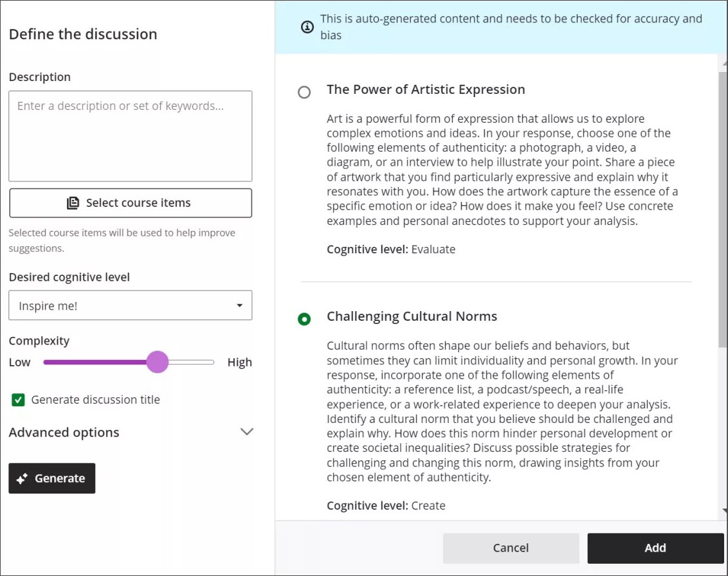Viewport: 728px width, 576px height.
Task: Click the Generate discussion title label
Action: (96, 400)
